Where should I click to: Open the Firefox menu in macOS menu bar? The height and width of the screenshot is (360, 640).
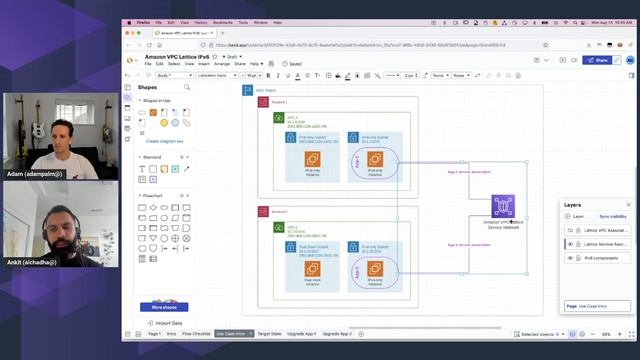pyautogui.click(x=143, y=23)
